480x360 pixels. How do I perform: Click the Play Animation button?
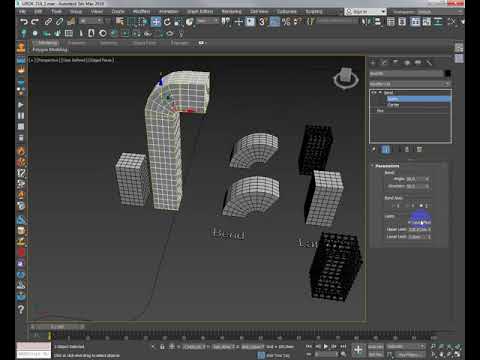326,347
